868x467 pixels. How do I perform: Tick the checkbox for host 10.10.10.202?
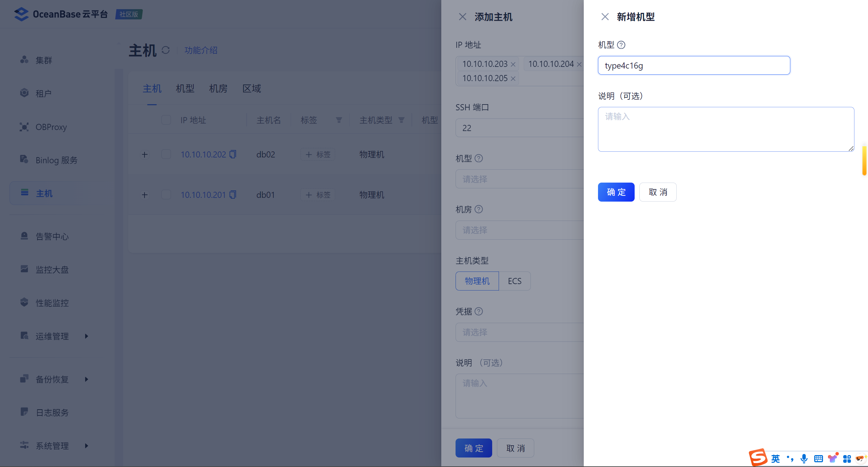coord(166,154)
